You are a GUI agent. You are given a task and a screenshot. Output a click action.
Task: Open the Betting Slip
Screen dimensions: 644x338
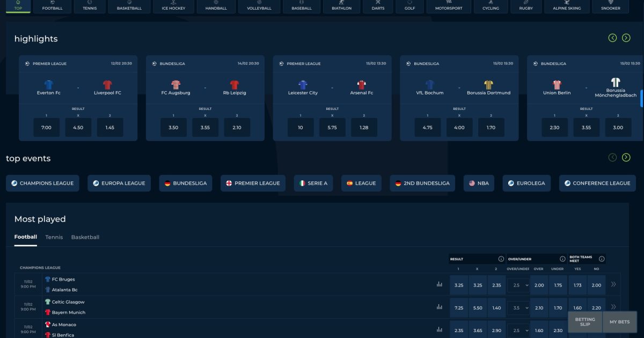[585, 322]
